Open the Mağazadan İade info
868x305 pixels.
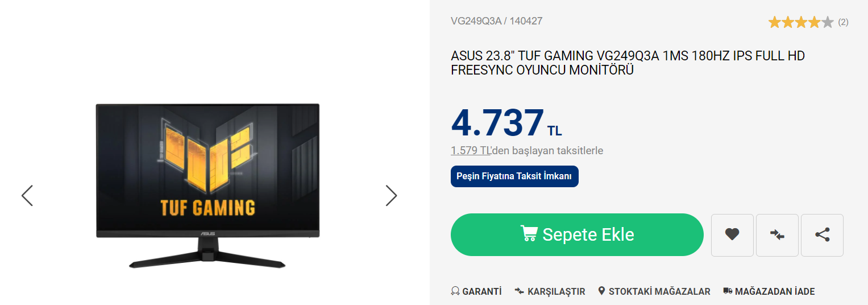click(x=769, y=291)
